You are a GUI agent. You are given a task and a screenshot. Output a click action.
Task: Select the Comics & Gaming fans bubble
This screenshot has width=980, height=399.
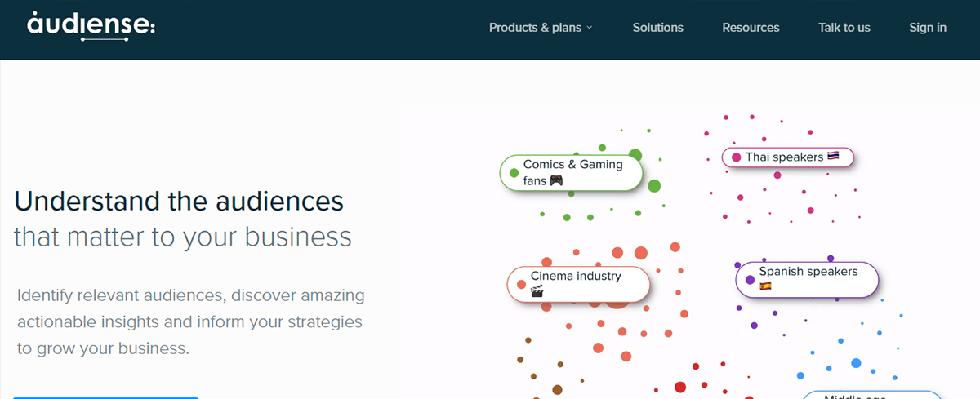click(x=571, y=173)
